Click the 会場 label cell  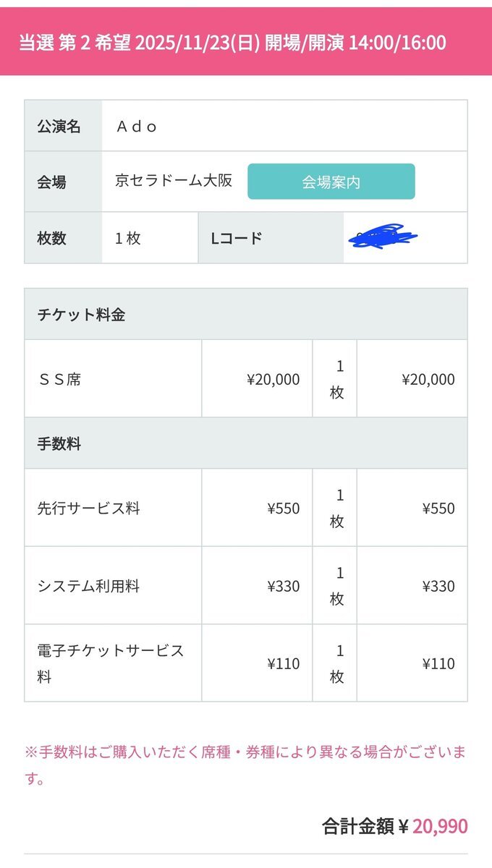(63, 182)
